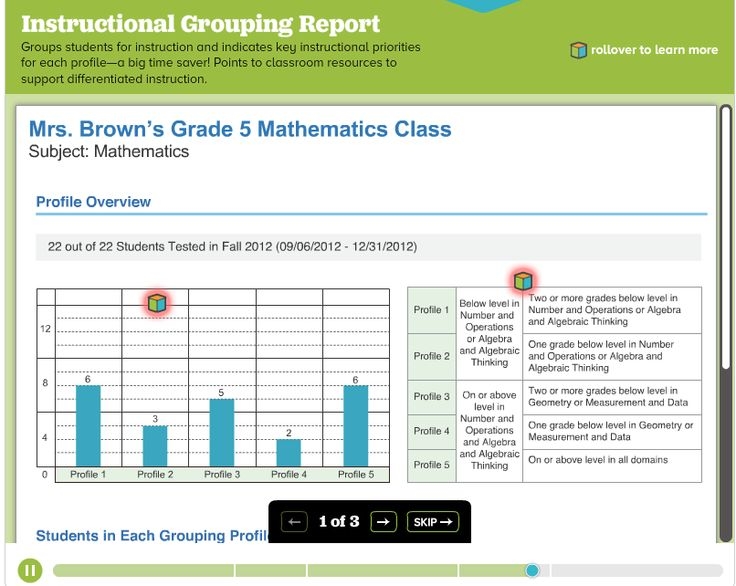The width and height of the screenshot is (736, 586).
Task: Select the Profile 3 bar in chart
Action: pyautogui.click(x=222, y=433)
